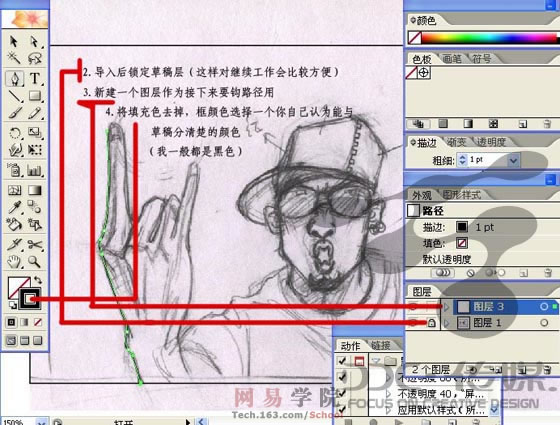Switch to the 符号 tab
Image resolution: width=560 pixels, height=425 pixels.
(481, 59)
